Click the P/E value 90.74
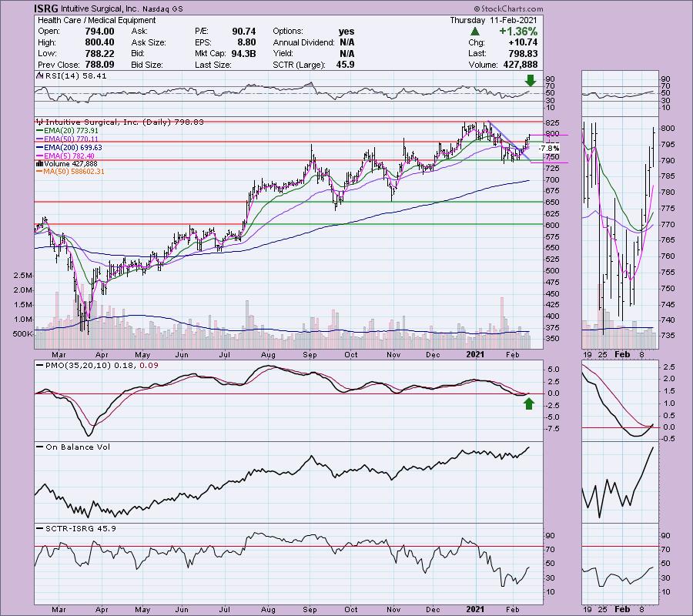Screen dimensions: 693x616 pyautogui.click(x=244, y=32)
